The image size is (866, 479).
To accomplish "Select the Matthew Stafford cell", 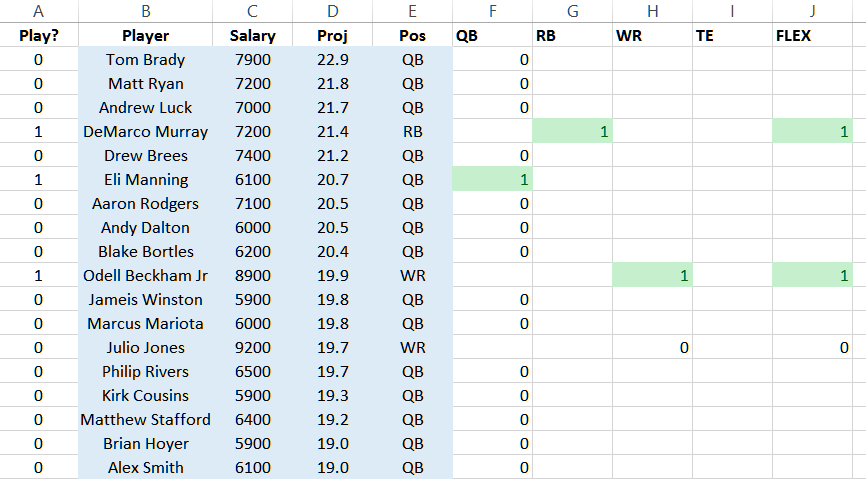I will [x=145, y=420].
